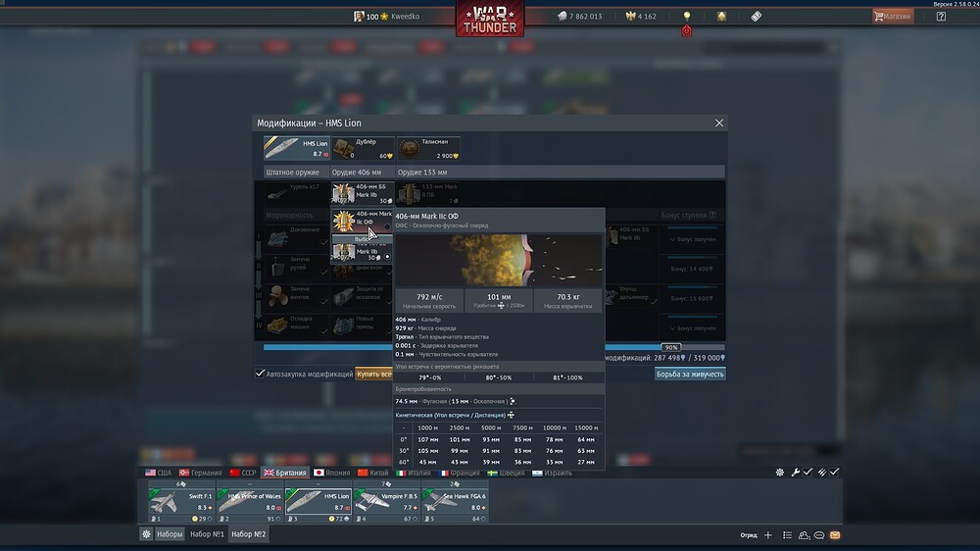Open the Отладка машин engine modification
The image size is (980, 551).
point(296,326)
